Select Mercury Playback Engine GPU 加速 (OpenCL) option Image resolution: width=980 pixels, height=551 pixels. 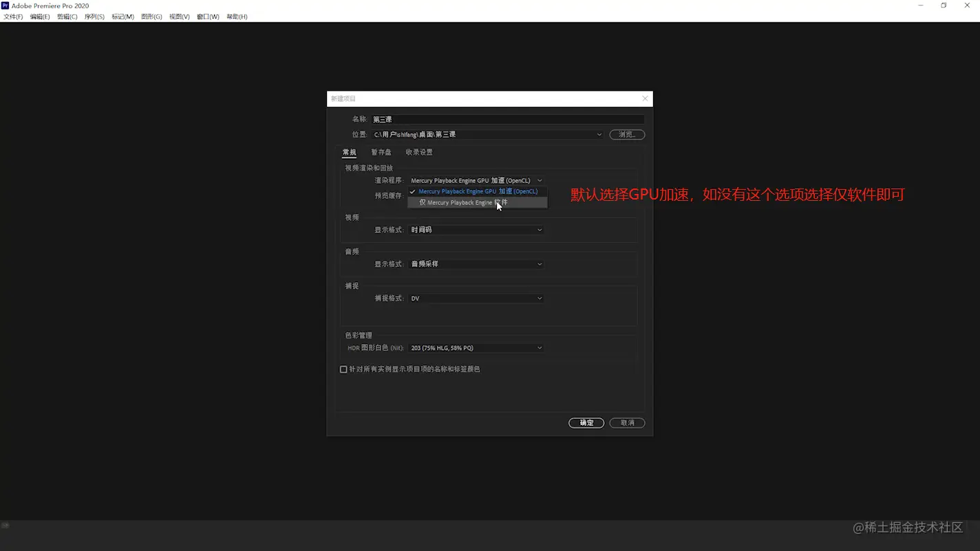click(478, 191)
